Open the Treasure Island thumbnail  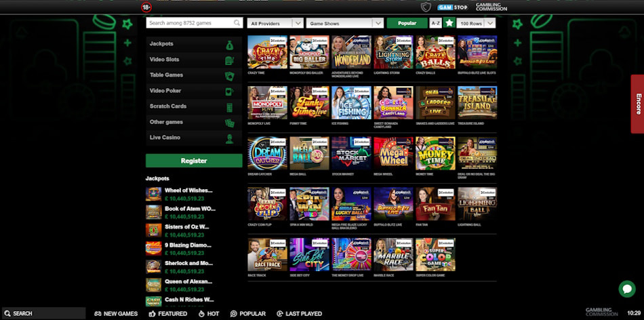pos(477,102)
